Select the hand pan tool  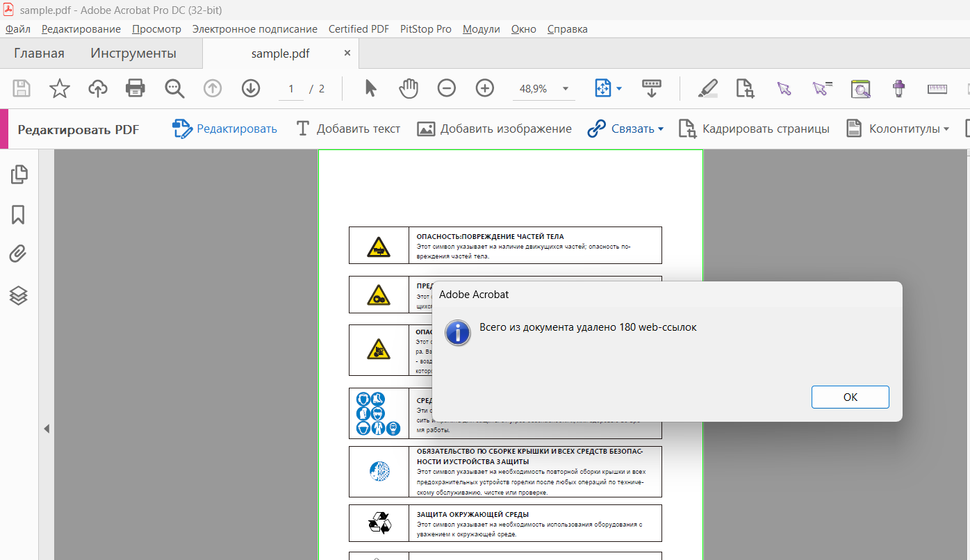[x=409, y=88]
